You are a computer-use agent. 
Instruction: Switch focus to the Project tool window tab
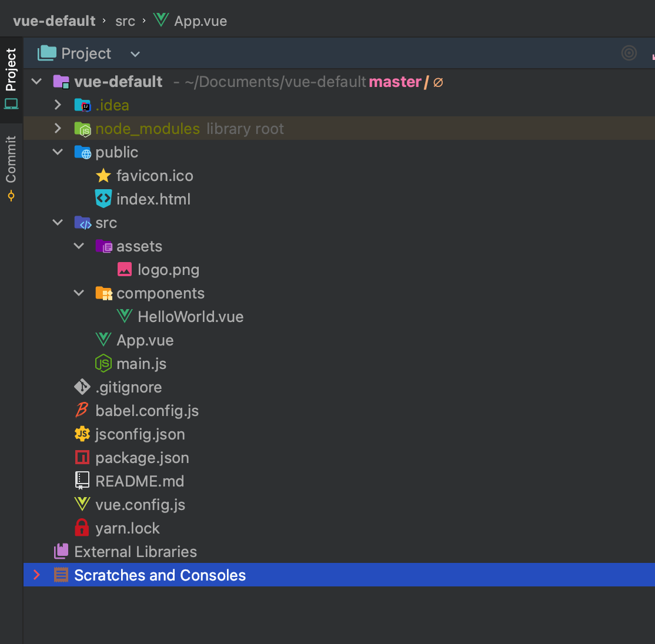tap(11, 71)
